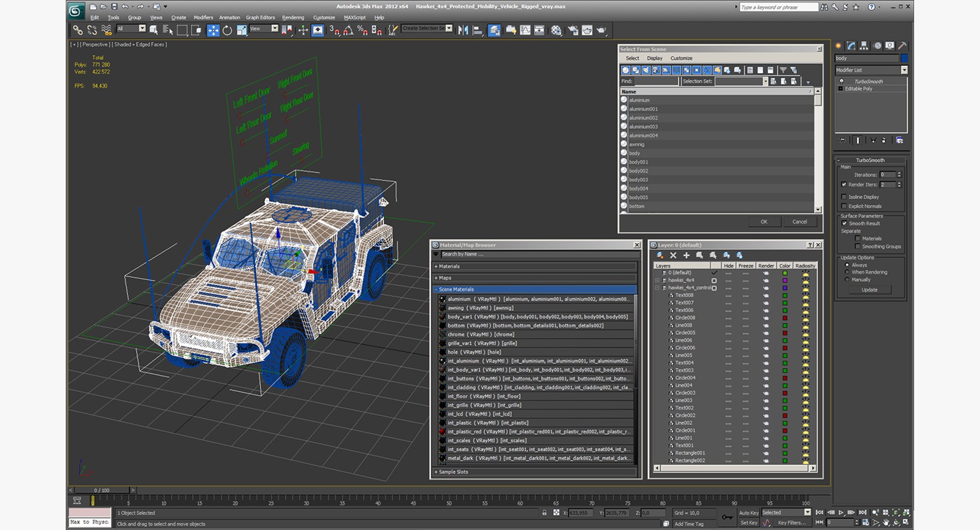980x530 pixels.
Task: Open the Mirror tool in main toolbar
Action: (463, 30)
